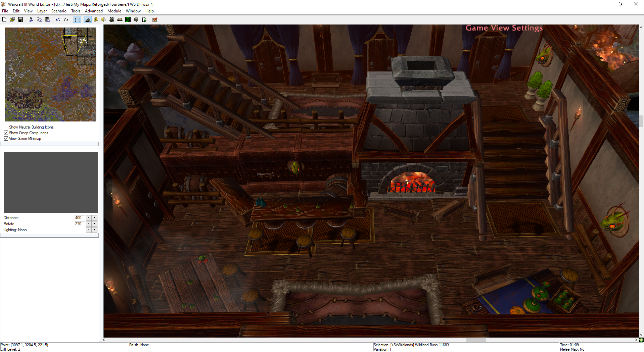Click the Rotate input field

(x=80, y=224)
